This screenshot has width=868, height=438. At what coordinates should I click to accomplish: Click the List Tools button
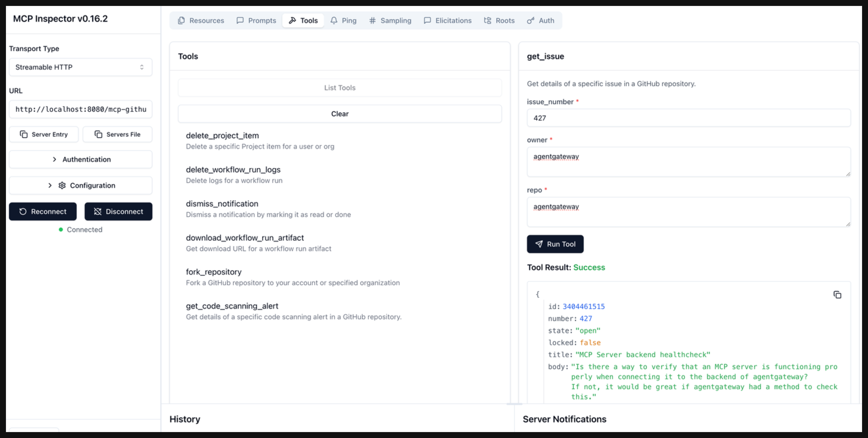[x=340, y=88]
